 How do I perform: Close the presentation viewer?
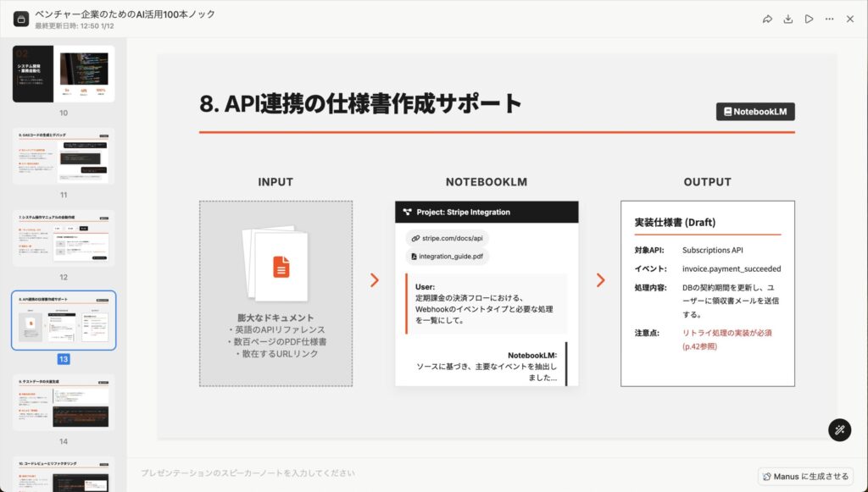(849, 19)
